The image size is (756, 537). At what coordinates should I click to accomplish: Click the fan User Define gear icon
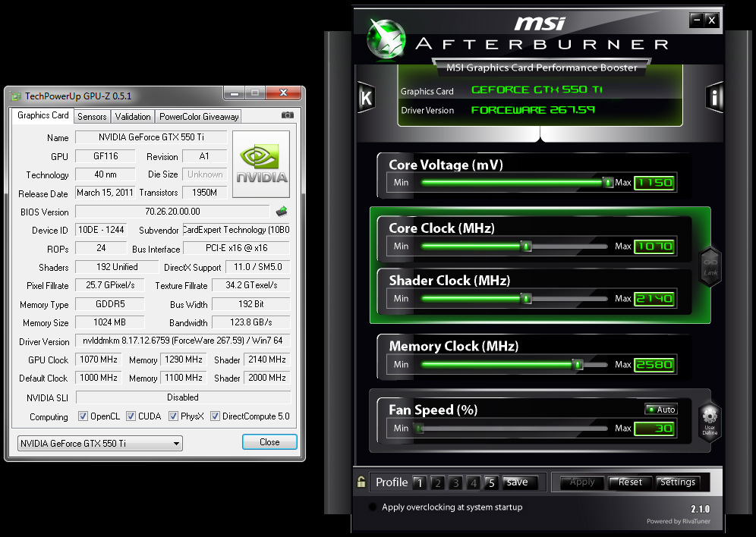click(x=710, y=422)
